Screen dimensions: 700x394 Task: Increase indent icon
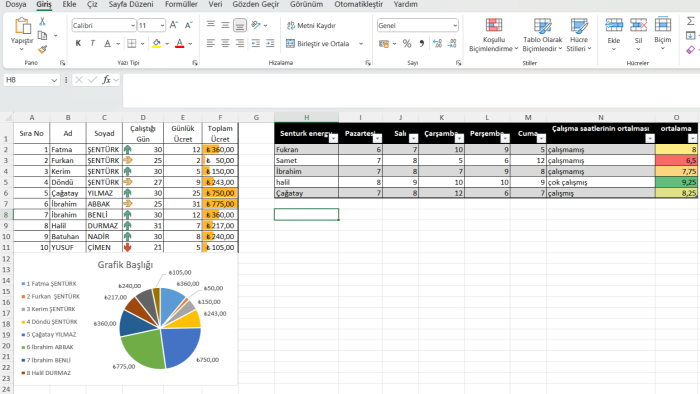270,43
